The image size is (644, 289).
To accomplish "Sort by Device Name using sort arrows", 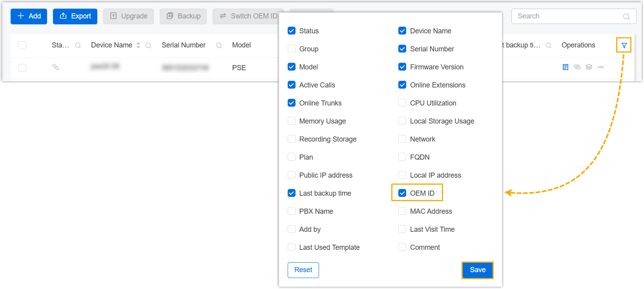I will [x=138, y=45].
